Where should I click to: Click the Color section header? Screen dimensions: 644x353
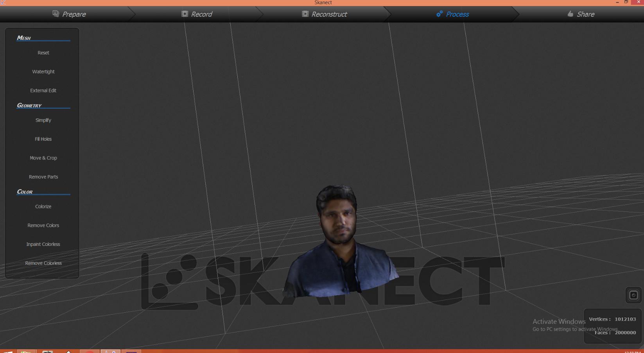pos(25,192)
